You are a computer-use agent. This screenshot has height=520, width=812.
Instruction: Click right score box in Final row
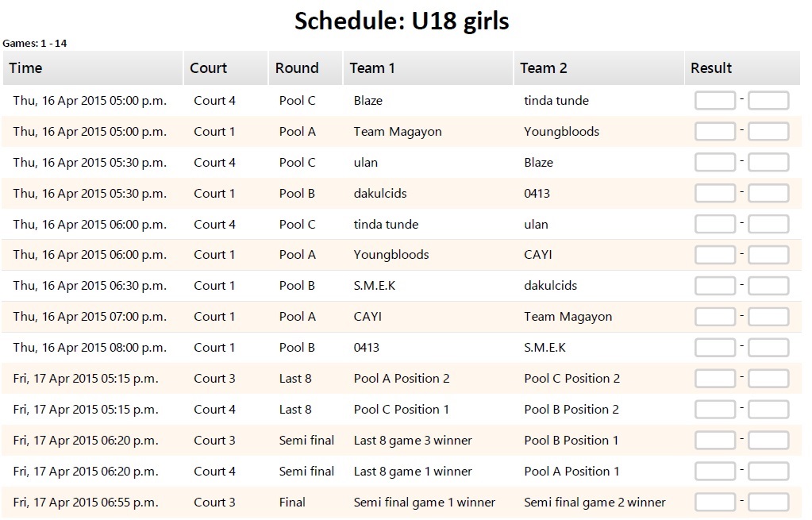pyautogui.click(x=768, y=503)
